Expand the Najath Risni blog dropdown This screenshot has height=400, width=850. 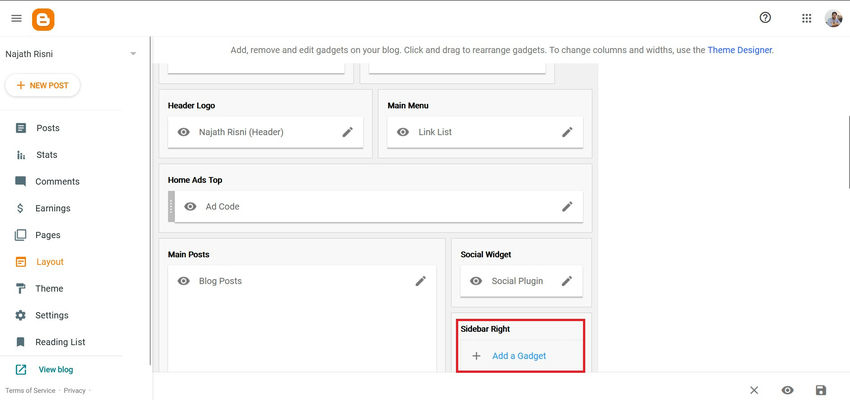click(133, 54)
